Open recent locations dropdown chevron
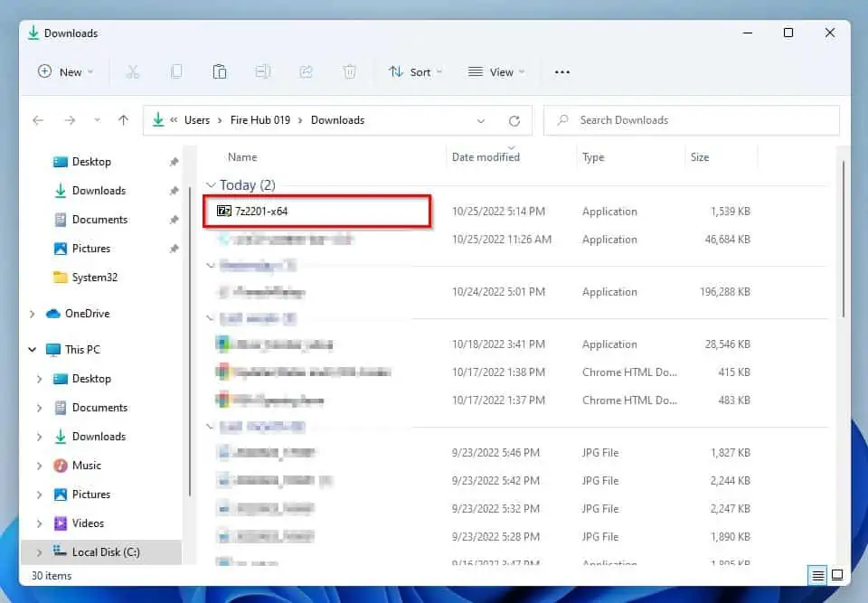Viewport: 868px width, 603px height. coord(97,120)
